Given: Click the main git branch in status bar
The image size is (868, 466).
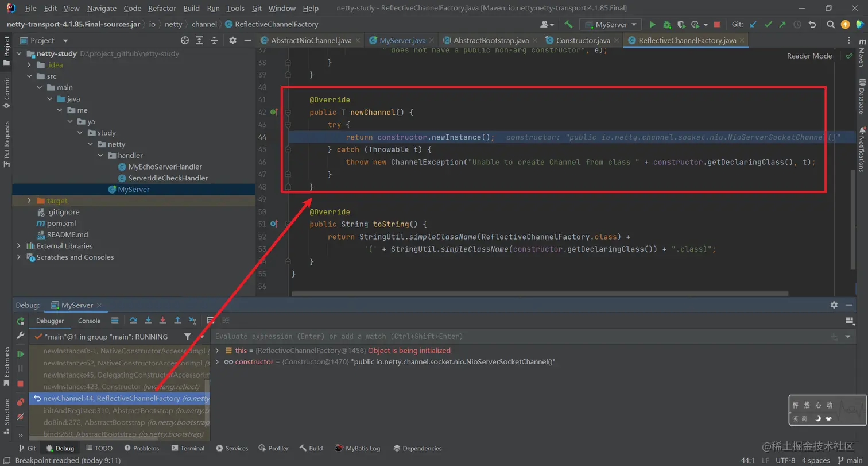Looking at the screenshot, I should point(850,460).
